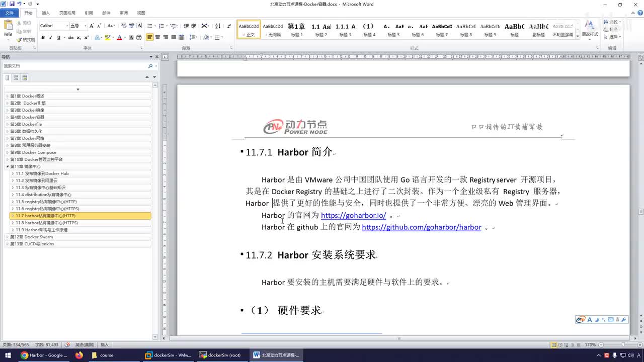Click the decrease indent icon

186,26
